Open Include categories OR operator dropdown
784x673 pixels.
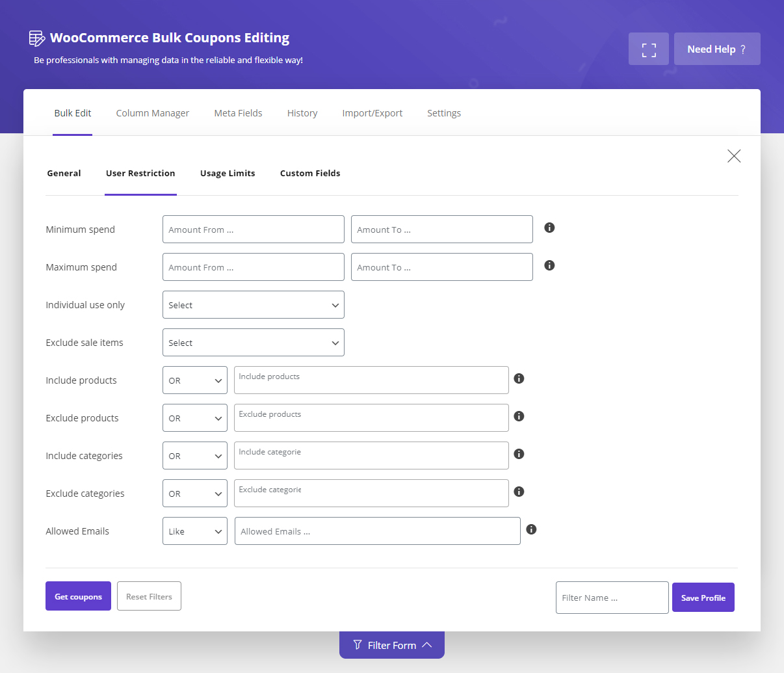pos(195,456)
